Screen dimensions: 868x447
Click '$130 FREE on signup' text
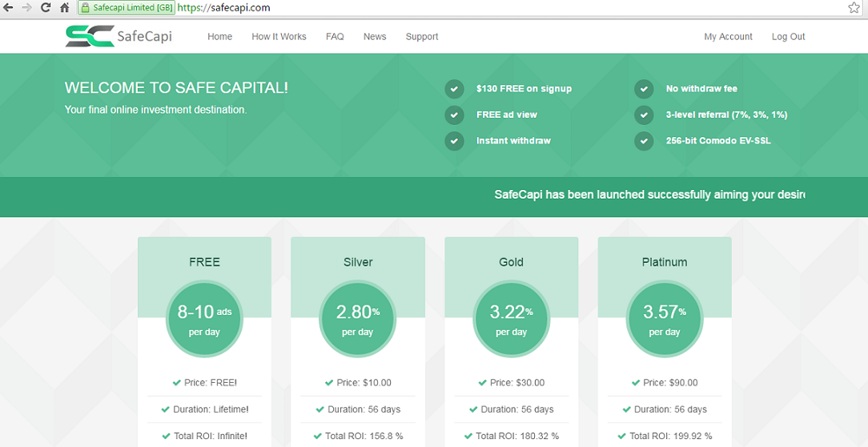click(524, 89)
